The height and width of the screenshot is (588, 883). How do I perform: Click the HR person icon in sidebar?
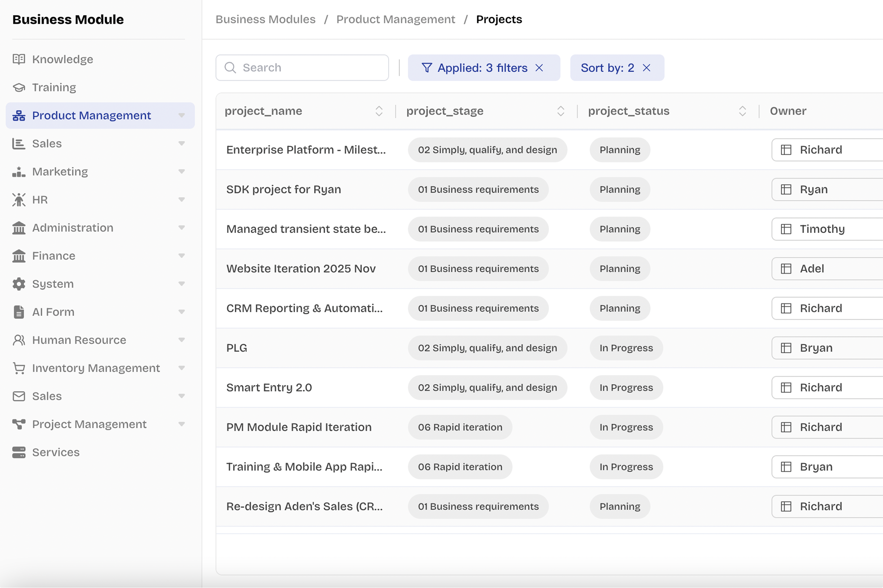[x=18, y=200]
